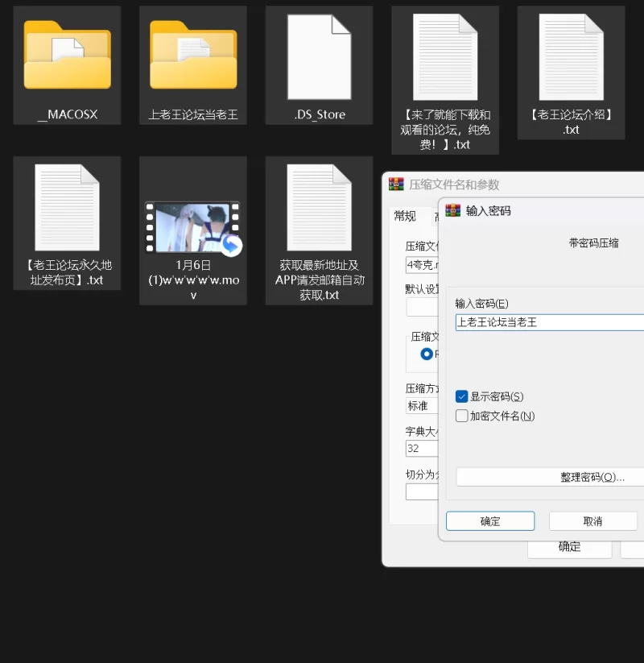Open the 切分为分卷 combo box
Image resolution: width=644 pixels, height=663 pixels.
click(422, 491)
